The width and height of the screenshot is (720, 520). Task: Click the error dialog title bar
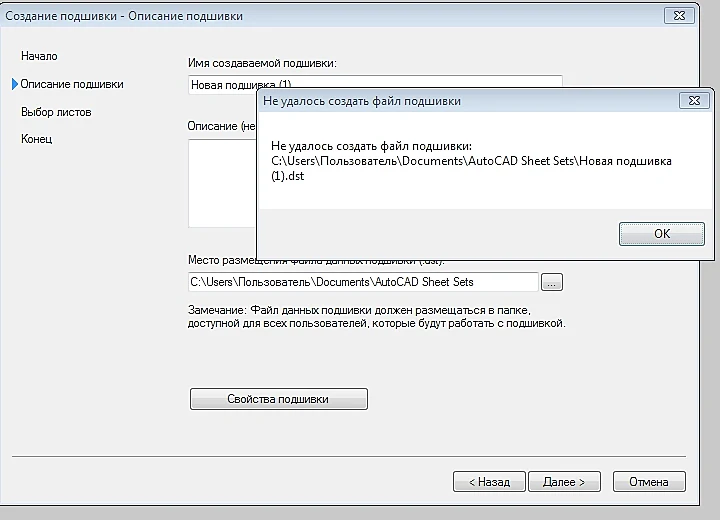pyautogui.click(x=468, y=101)
